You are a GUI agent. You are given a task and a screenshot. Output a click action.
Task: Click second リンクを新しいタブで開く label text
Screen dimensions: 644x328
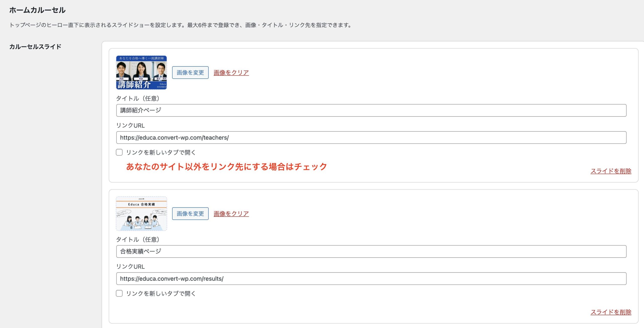[x=161, y=293]
